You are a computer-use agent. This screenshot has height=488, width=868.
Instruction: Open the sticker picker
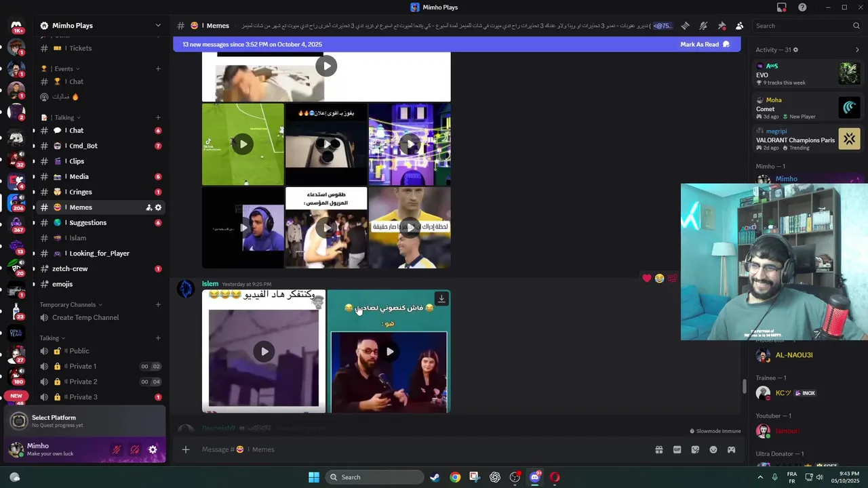click(695, 449)
